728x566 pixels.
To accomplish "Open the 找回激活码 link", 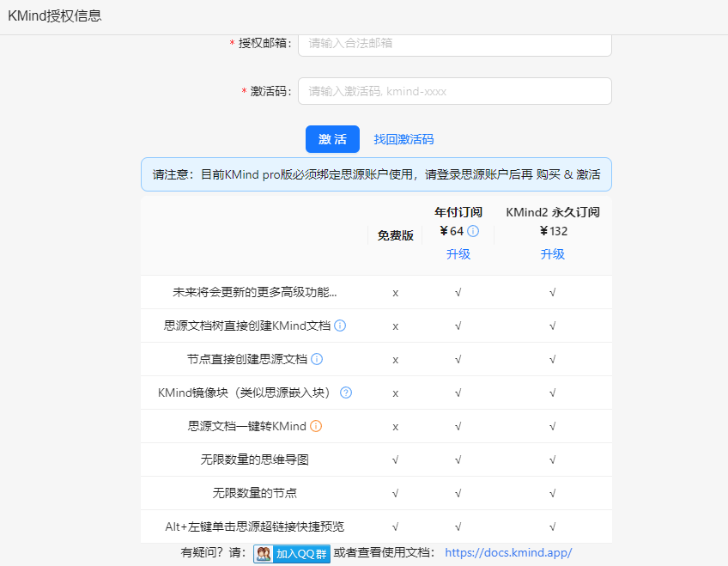I will [403, 139].
